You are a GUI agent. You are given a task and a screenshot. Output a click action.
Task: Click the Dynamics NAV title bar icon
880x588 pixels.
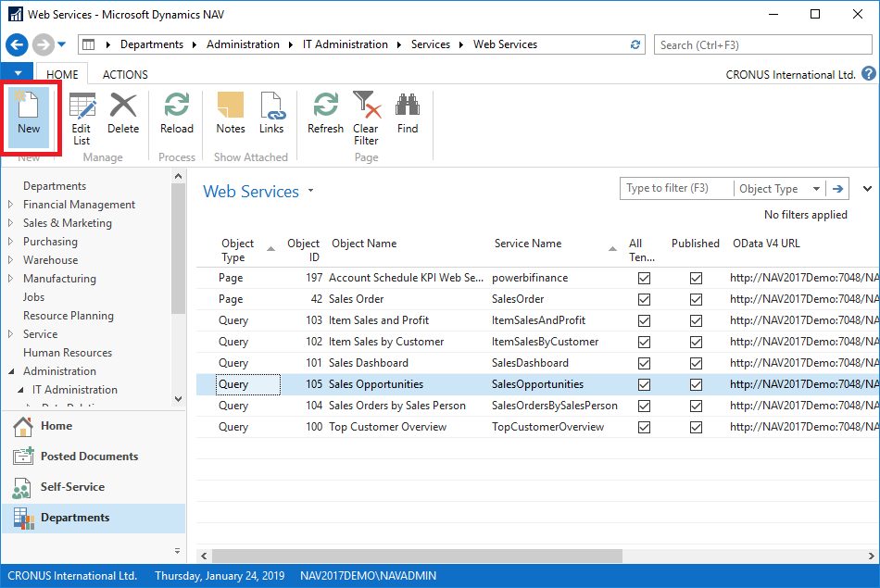[15, 14]
